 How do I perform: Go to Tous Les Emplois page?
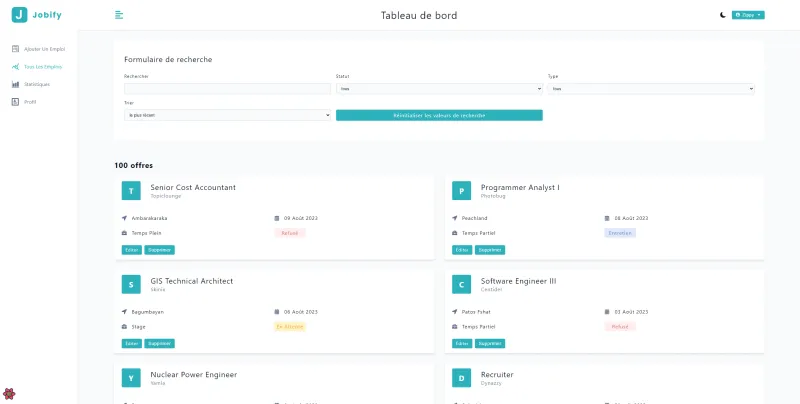[x=42, y=66]
